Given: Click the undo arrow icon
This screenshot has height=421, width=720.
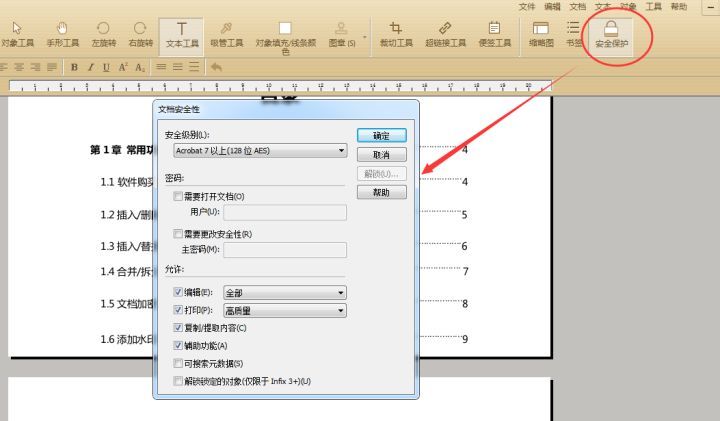Looking at the screenshot, I should 216,67.
